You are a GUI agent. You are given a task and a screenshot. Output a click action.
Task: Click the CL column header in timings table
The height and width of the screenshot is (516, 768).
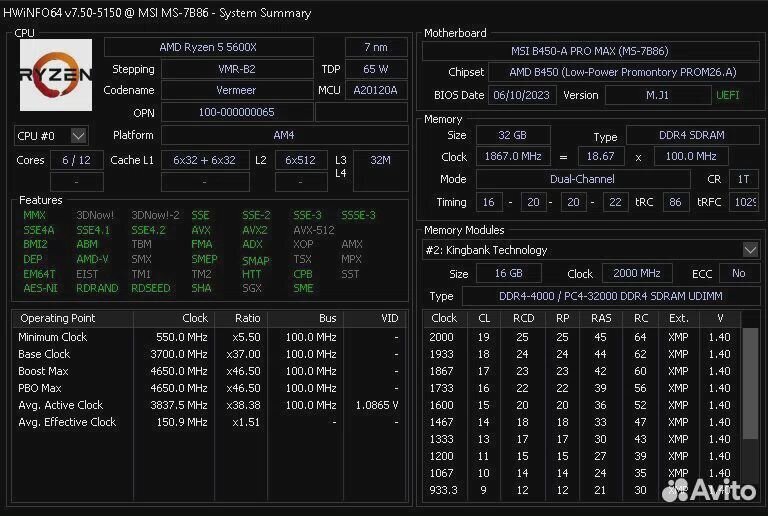(484, 318)
